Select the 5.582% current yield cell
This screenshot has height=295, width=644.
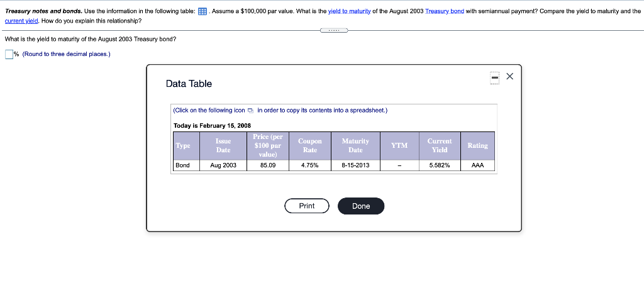click(x=440, y=165)
